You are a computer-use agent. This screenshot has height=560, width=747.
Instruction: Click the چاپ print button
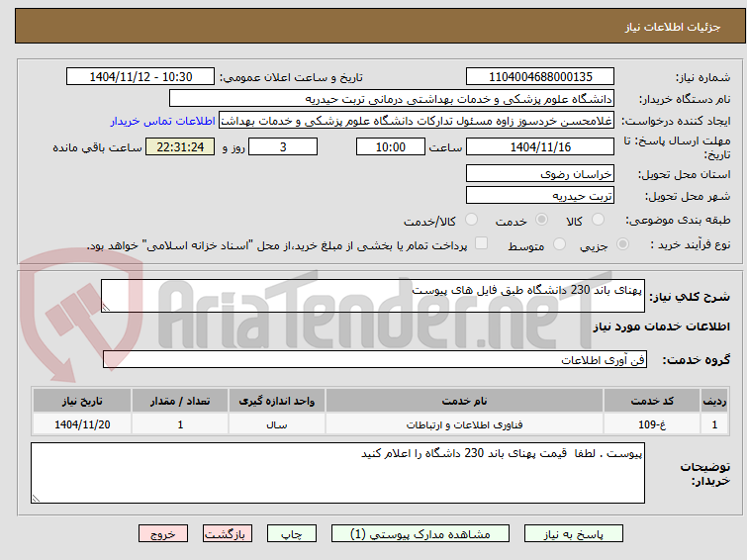292,534
